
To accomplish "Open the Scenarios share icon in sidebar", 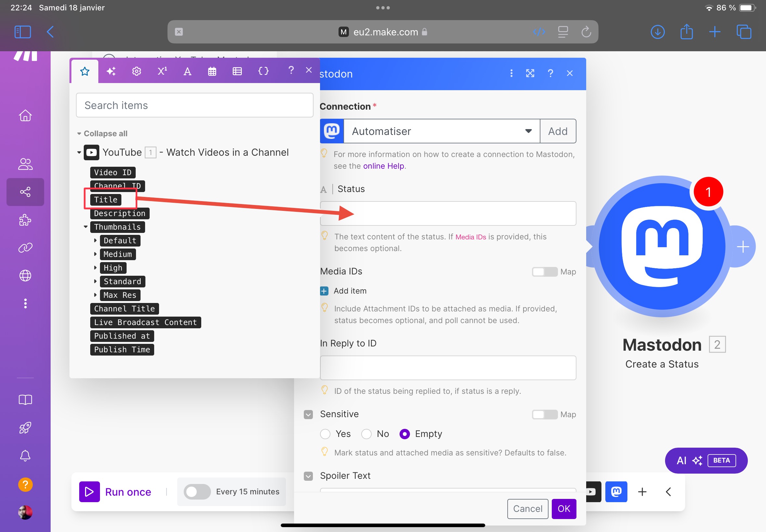I will coord(25,192).
